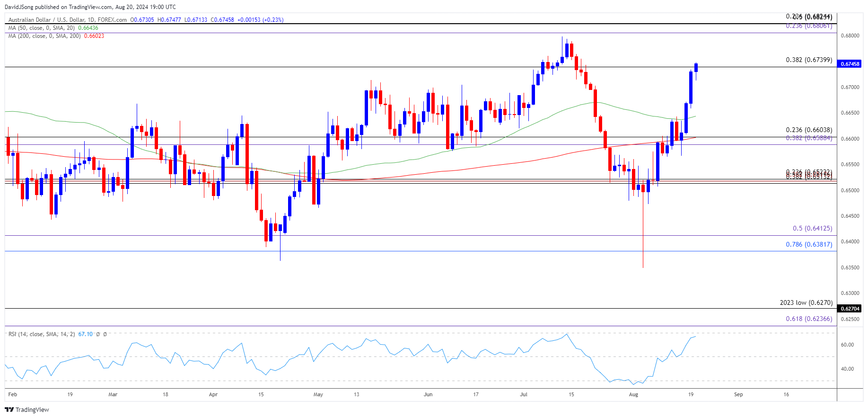Click the 0.62500 price axis label
Image resolution: width=868 pixels, height=418 pixels.
pos(850,320)
